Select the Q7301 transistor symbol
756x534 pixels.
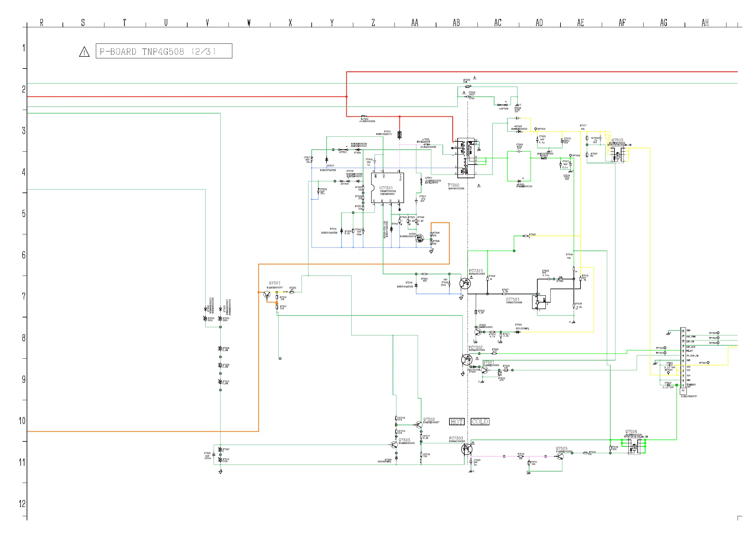(267, 294)
